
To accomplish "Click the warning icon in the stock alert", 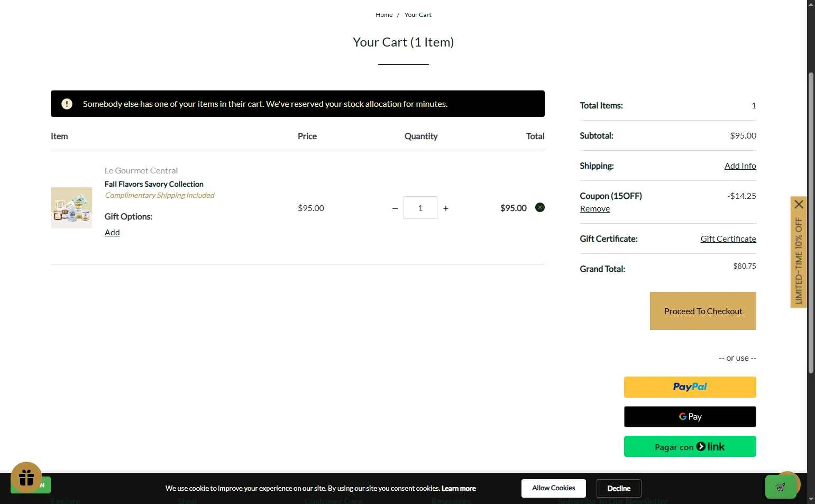I will pos(67,104).
